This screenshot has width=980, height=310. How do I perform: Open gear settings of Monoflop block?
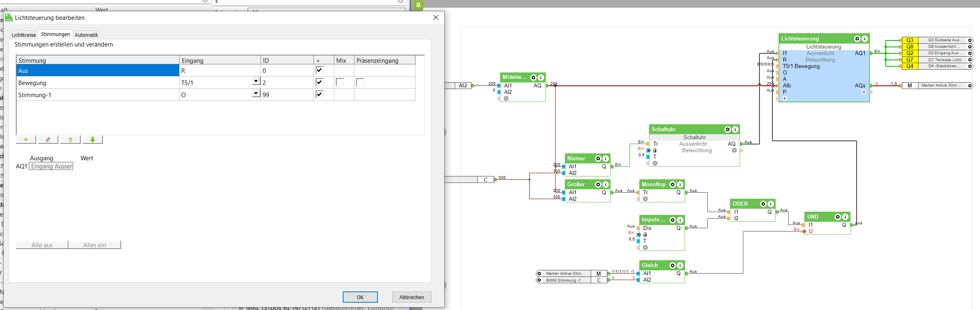[x=672, y=185]
